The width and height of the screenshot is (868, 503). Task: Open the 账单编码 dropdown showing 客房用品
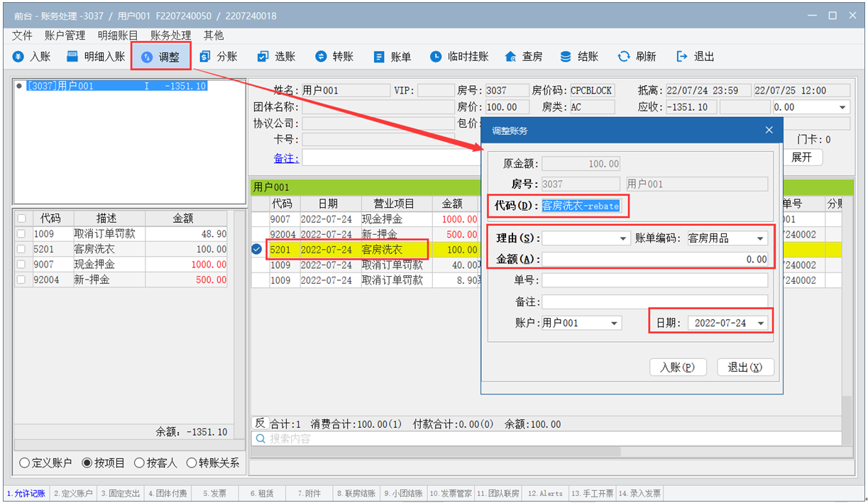(x=761, y=239)
